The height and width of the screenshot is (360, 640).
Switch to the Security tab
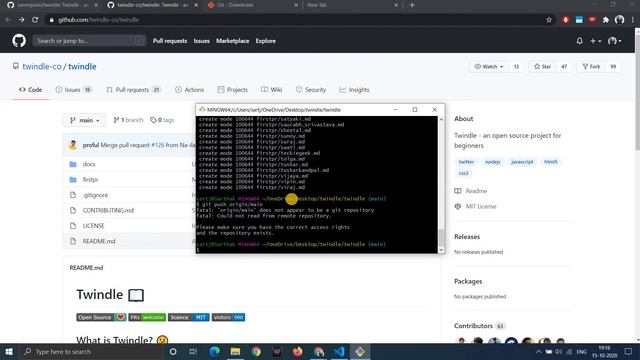pyautogui.click(x=311, y=90)
